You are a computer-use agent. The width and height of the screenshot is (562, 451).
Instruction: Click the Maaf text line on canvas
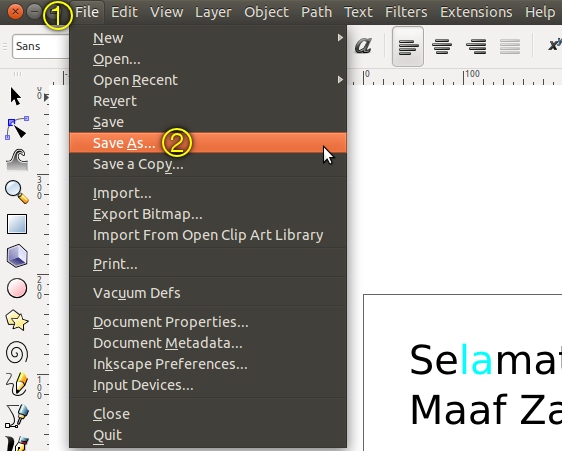tap(486, 409)
